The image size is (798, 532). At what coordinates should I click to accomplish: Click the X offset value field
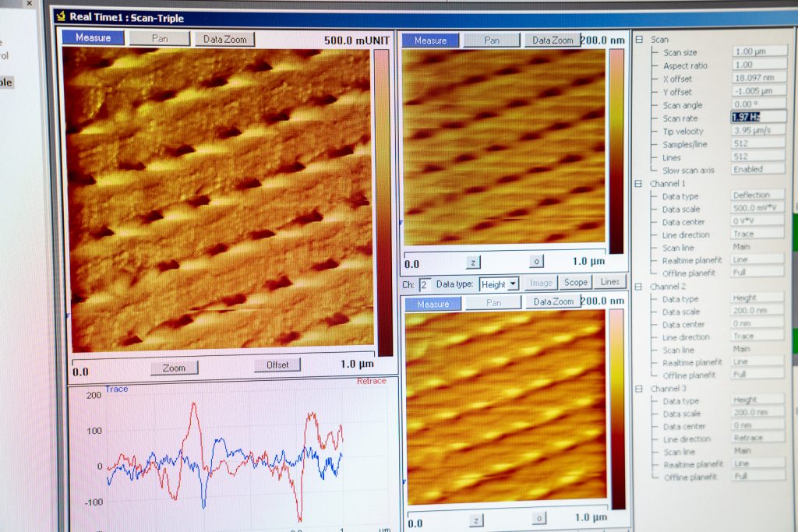(759, 78)
